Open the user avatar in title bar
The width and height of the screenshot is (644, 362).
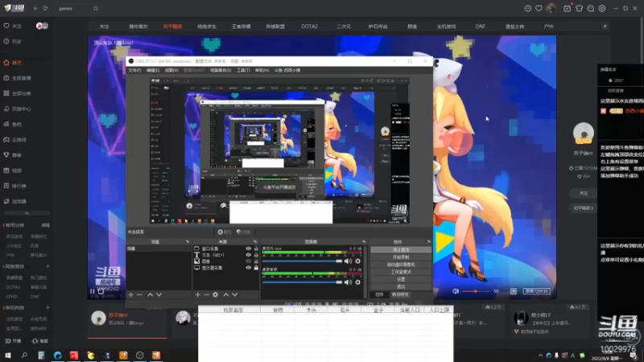[551, 8]
